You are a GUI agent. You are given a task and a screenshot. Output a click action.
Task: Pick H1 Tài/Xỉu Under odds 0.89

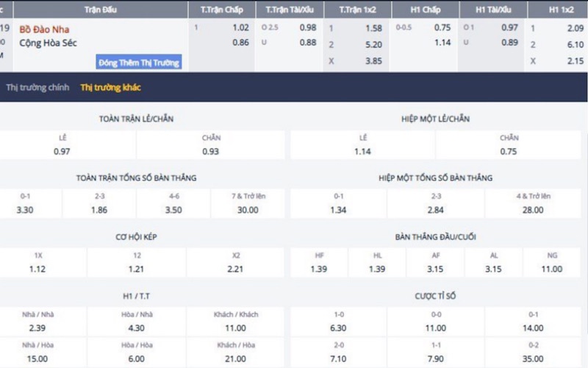click(509, 43)
